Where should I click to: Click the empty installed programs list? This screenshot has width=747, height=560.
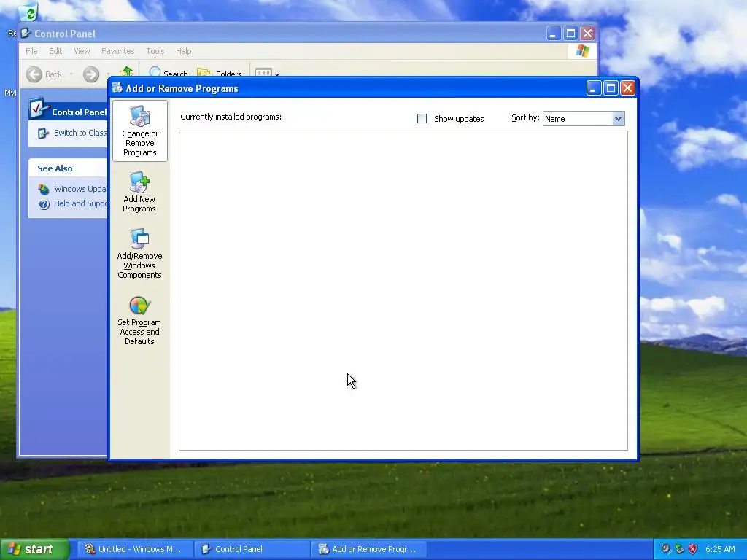[403, 290]
